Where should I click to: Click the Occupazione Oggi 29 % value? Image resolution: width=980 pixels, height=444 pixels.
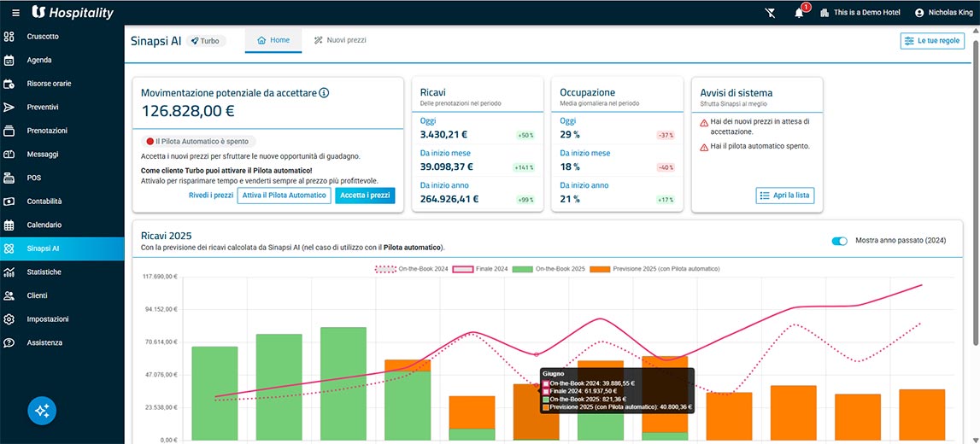(x=569, y=134)
